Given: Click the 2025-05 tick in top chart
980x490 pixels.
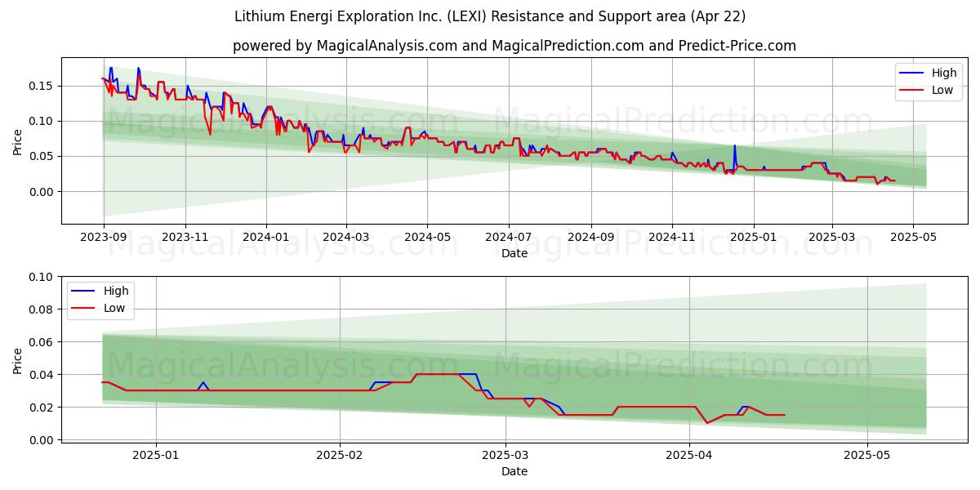Looking at the screenshot, I should [x=914, y=238].
